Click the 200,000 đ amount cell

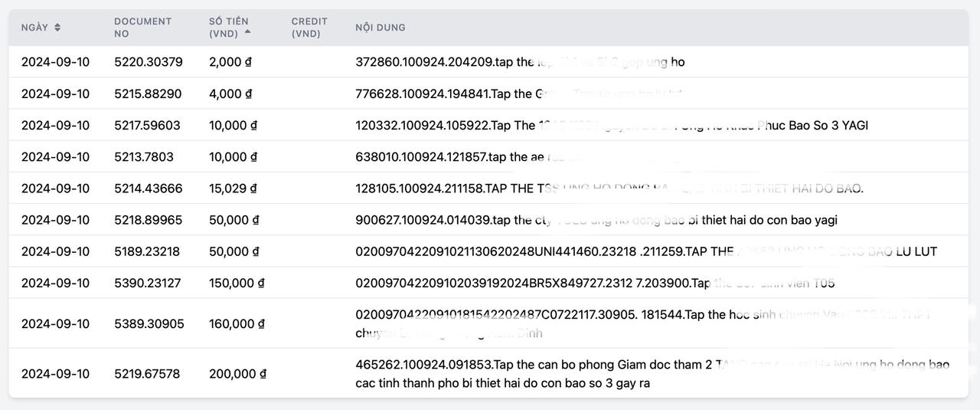pyautogui.click(x=237, y=373)
